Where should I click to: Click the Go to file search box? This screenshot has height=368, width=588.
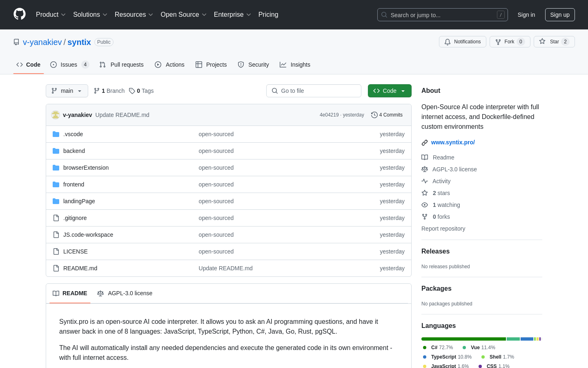coord(314,91)
